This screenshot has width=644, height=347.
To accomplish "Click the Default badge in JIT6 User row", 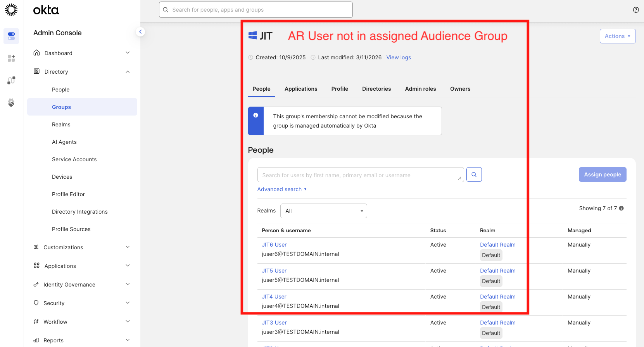I will 491,255.
